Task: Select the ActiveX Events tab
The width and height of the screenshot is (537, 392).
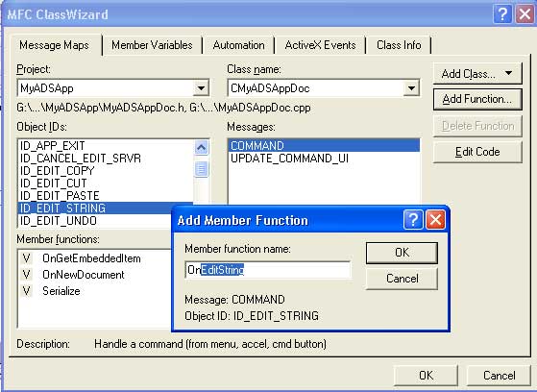Action: pyautogui.click(x=320, y=45)
